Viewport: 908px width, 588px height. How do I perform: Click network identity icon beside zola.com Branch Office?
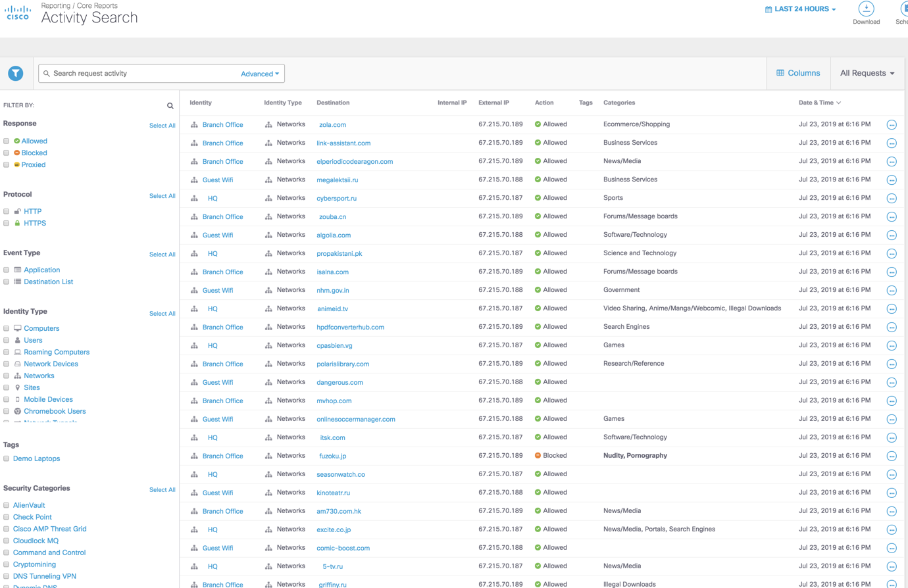click(194, 124)
